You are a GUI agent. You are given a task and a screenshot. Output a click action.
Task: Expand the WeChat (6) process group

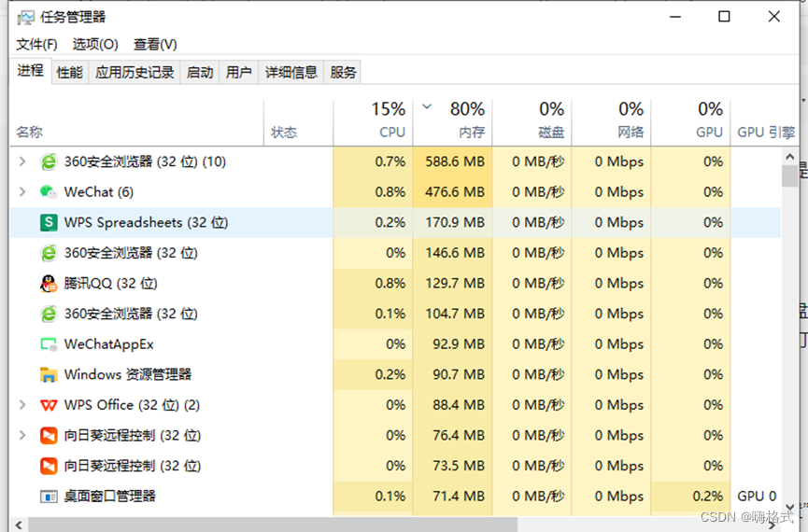[22, 192]
